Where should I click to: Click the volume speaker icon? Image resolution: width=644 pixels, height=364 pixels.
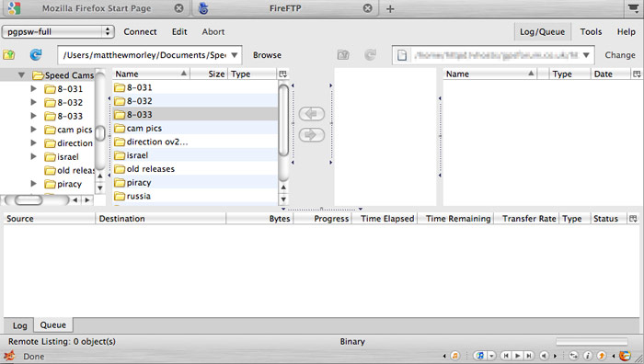coord(544,356)
